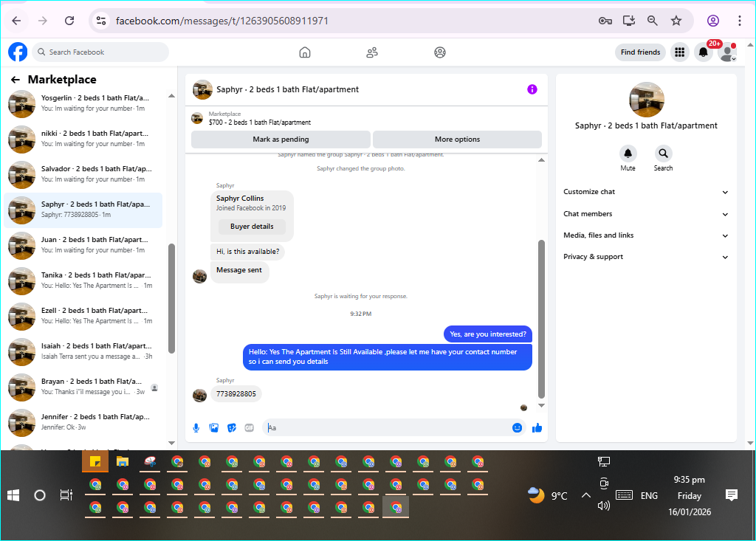Open the Sticky Notes taskbar icon
756x541 pixels.
pyautogui.click(x=95, y=462)
